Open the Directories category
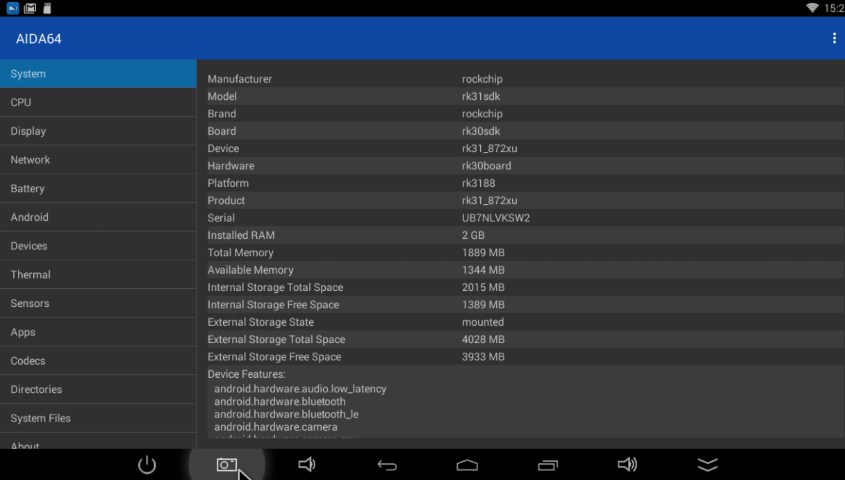The width and height of the screenshot is (845, 480). tap(98, 389)
